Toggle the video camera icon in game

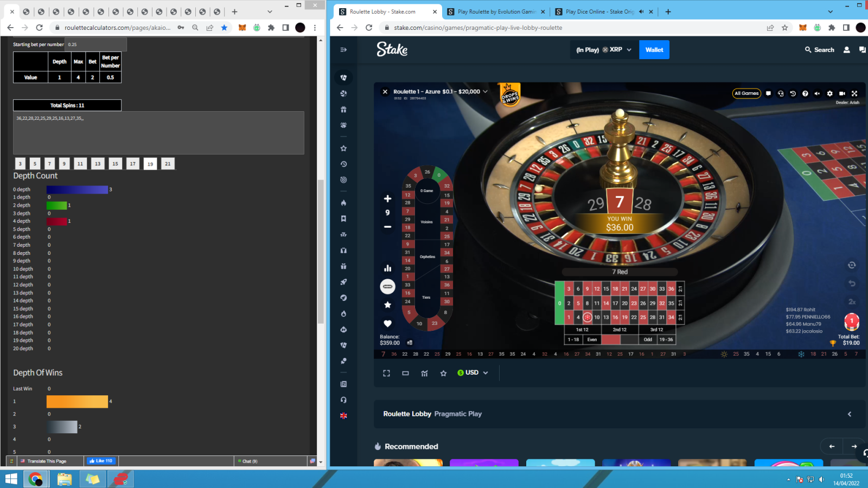(x=842, y=93)
